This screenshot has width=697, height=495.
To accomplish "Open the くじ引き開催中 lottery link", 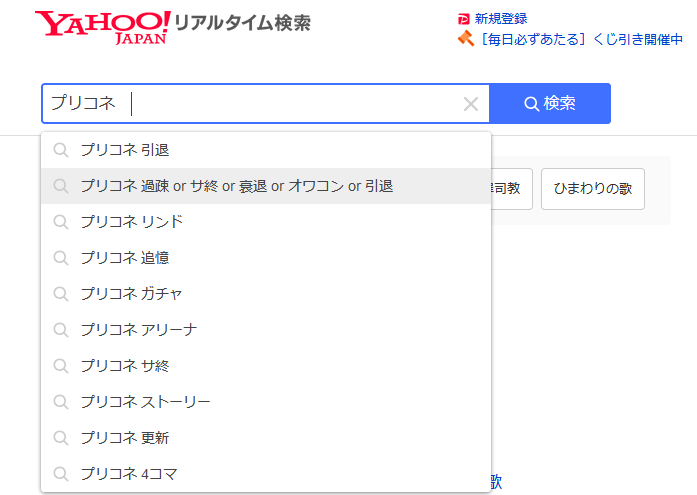I will point(582,40).
